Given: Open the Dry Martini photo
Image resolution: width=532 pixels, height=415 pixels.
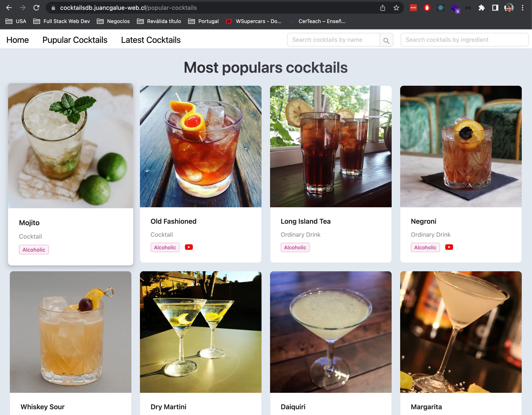Looking at the screenshot, I should (201, 332).
